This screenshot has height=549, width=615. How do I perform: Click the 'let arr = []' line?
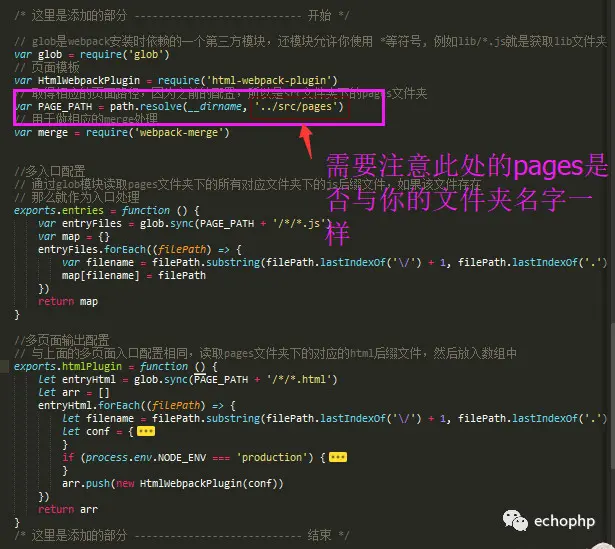coord(74,393)
